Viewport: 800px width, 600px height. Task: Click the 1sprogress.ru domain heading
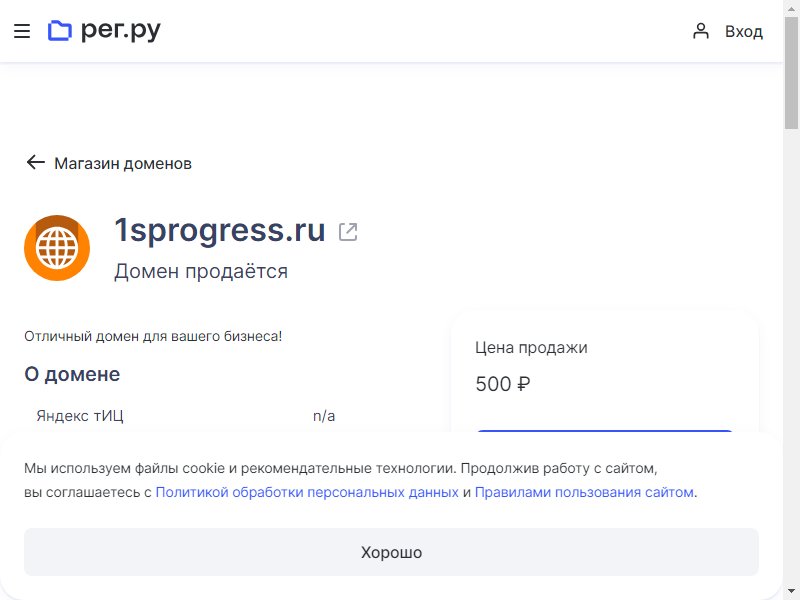[220, 230]
